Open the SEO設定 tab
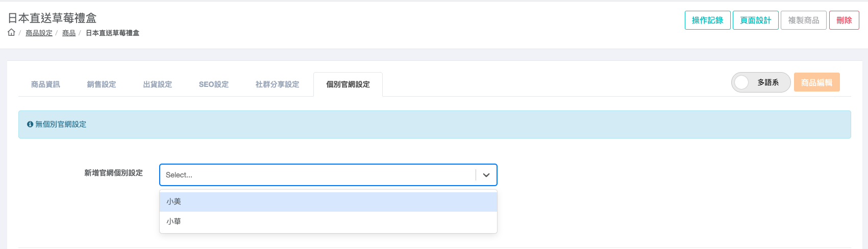Viewport: 868px width, 249px height. coord(214,84)
